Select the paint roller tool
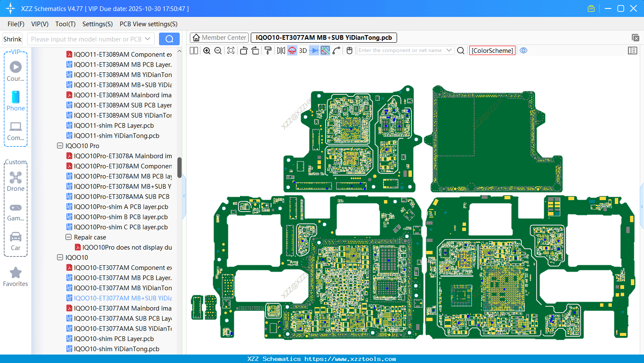Viewport: 644px width, 363px height. click(268, 50)
